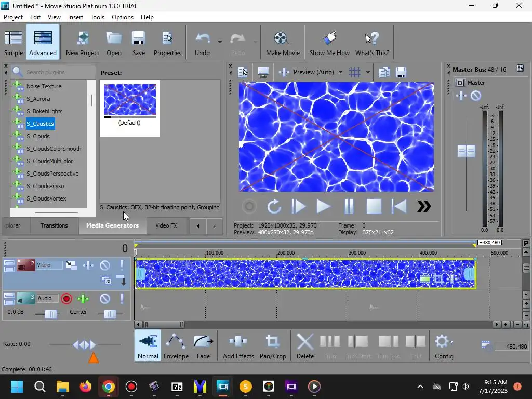Click the Master FX icon in mixer
This screenshot has width=532, height=399.
(461, 96)
